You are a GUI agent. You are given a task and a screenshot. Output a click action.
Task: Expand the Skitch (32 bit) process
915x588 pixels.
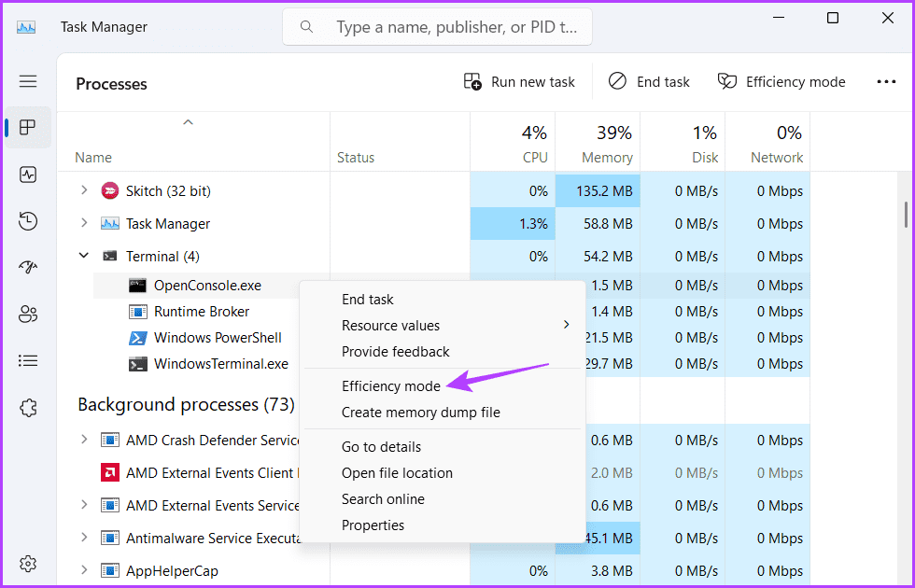[x=84, y=190]
